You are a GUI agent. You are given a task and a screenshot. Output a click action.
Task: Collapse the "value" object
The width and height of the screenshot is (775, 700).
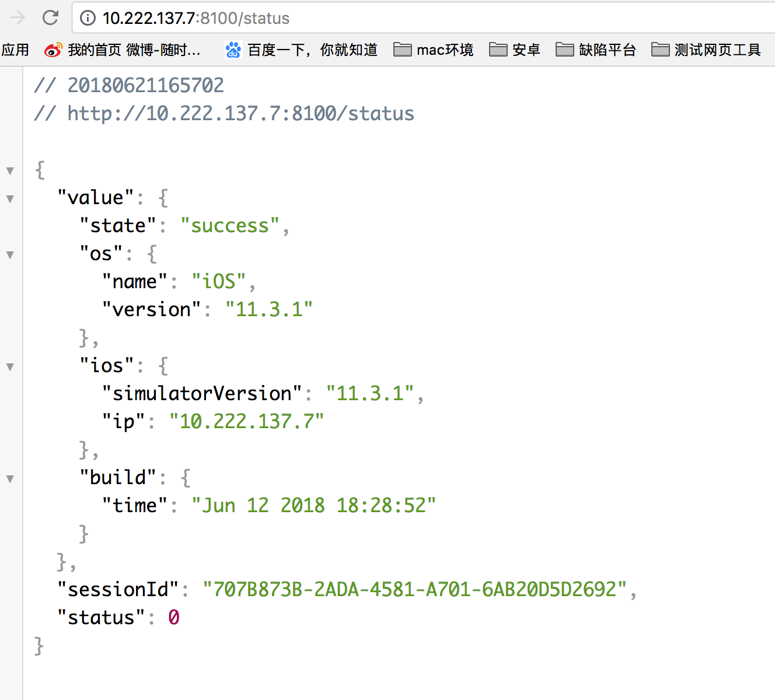[10, 199]
